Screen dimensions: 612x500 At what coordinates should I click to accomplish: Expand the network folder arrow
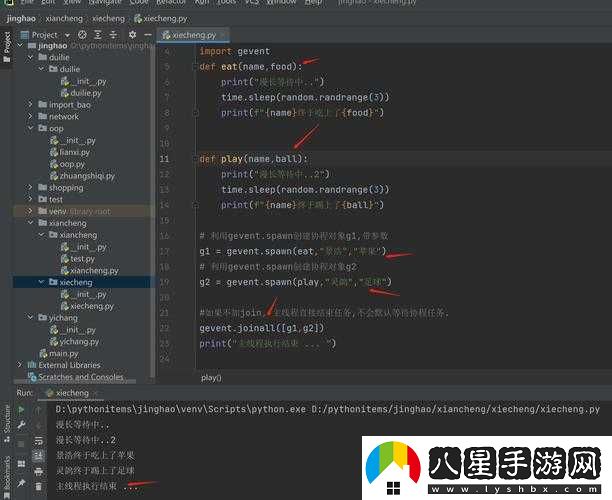31,116
